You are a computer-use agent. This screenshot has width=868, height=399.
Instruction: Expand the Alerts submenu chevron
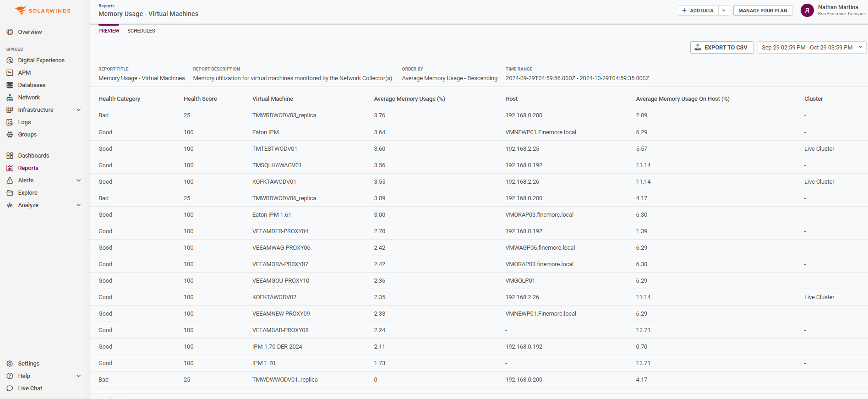78,180
